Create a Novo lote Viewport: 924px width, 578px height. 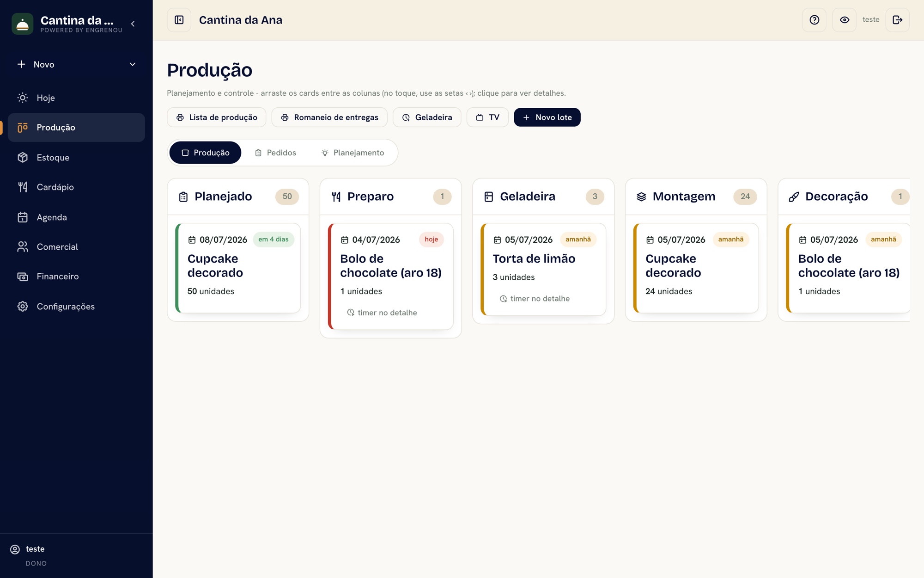[x=547, y=117]
